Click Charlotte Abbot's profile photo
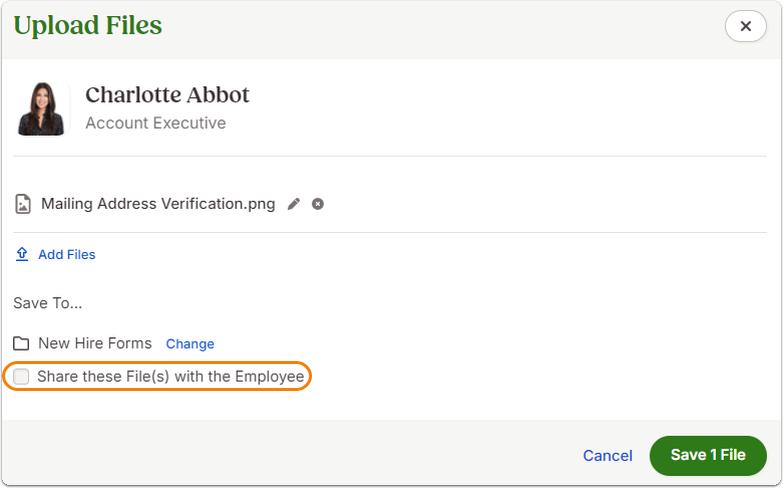Image resolution: width=783 pixels, height=488 pixels. point(41,108)
